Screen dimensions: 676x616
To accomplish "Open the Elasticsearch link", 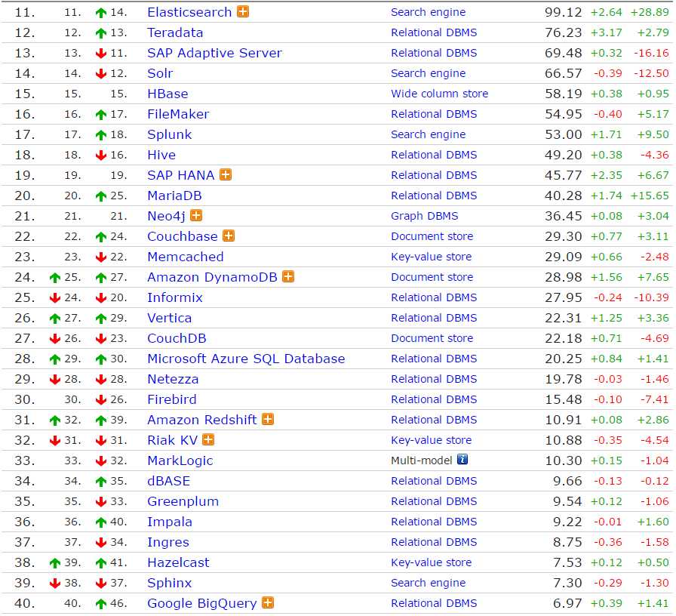I will coord(189,12).
